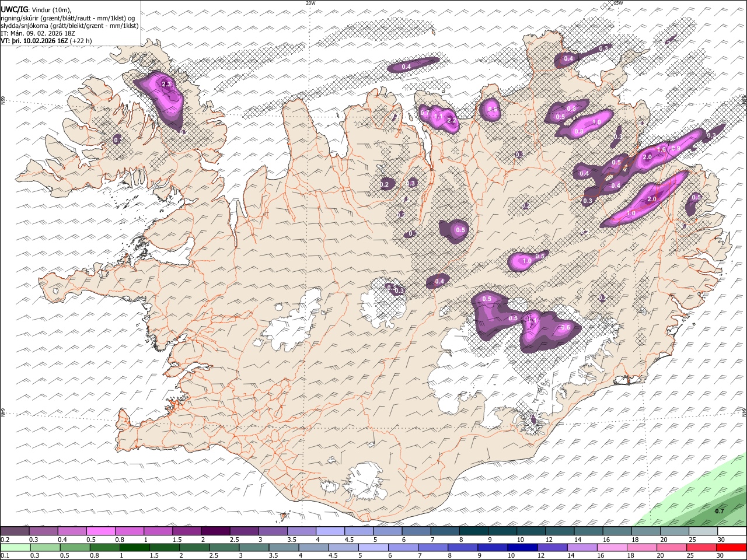Click the 0.1 label under the rain scale

pyautogui.click(x=4, y=556)
